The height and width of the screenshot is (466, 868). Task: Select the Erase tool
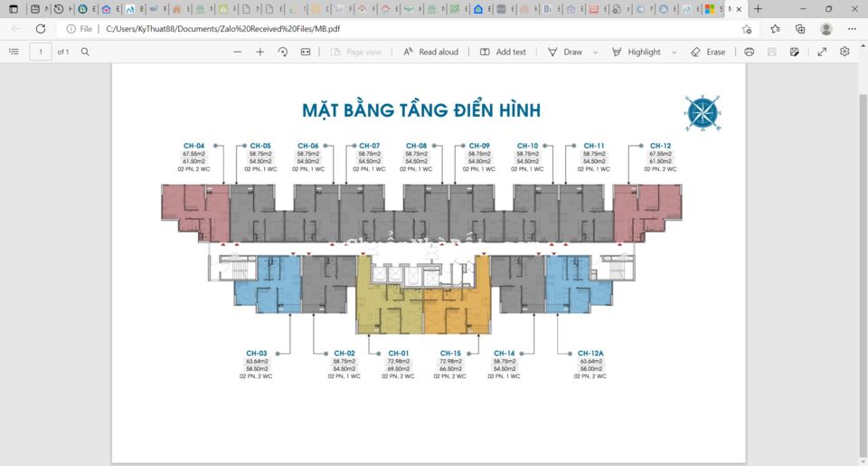pos(708,52)
